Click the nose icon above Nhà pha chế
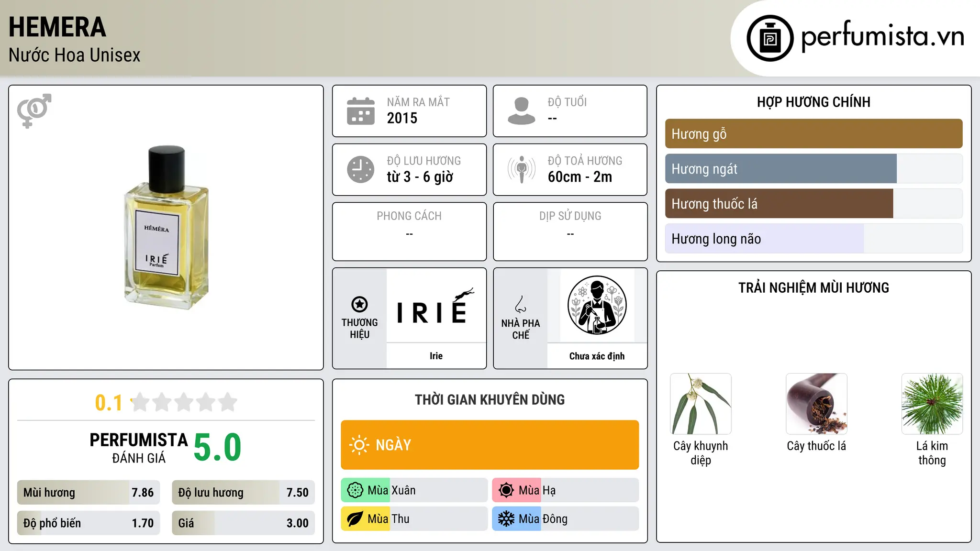The width and height of the screenshot is (980, 551). click(x=521, y=304)
